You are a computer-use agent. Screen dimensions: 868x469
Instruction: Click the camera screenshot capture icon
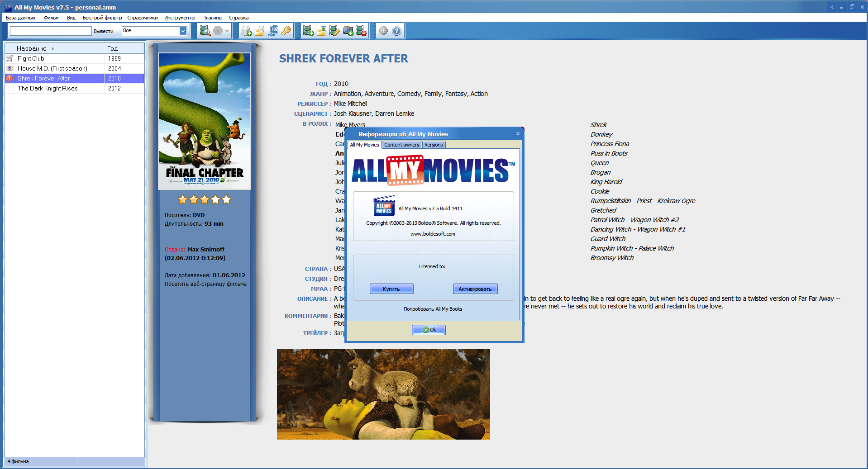coord(348,31)
